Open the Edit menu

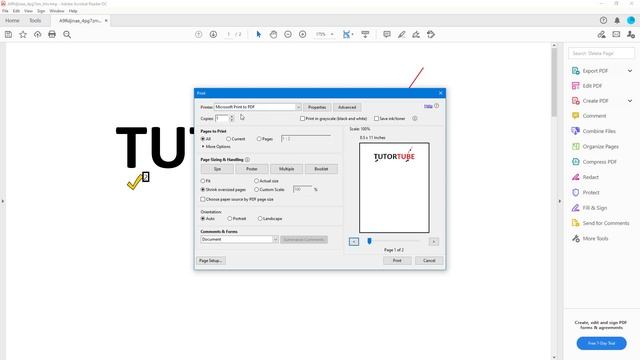16,11
